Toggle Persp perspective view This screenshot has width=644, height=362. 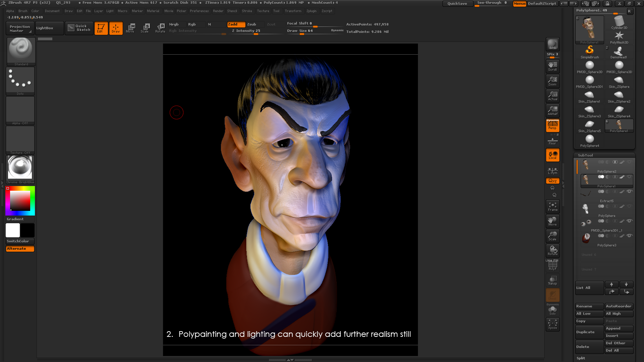[x=552, y=125]
